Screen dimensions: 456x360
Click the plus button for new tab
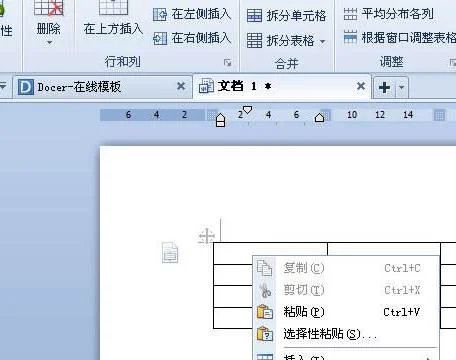[x=384, y=87]
